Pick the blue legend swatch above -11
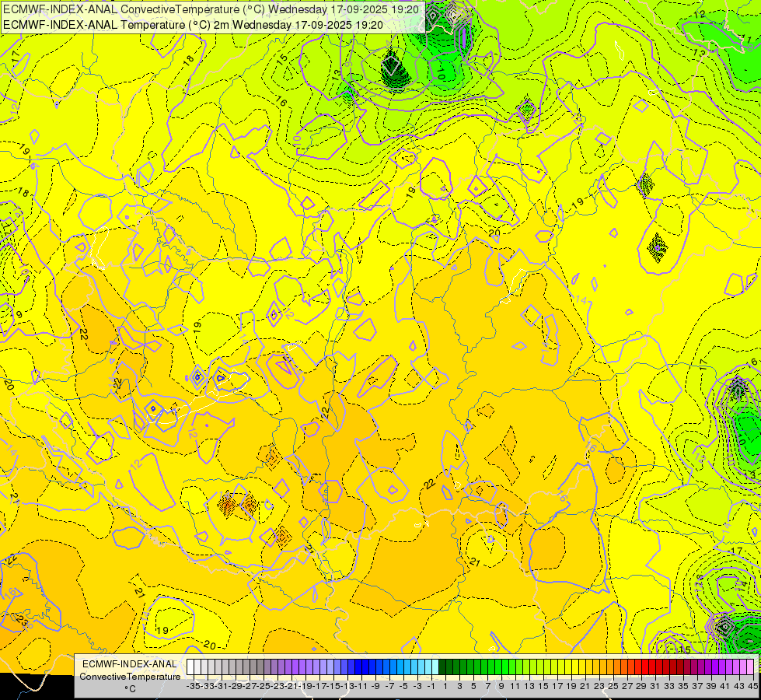761x700 pixels. 358,667
